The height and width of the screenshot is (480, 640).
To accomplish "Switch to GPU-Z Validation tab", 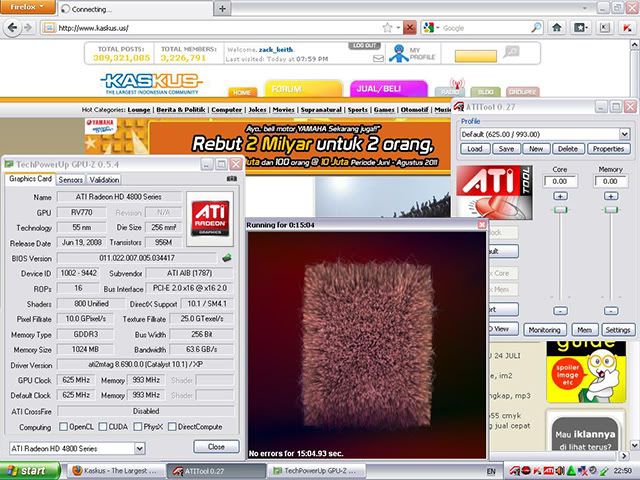I will pyautogui.click(x=104, y=180).
